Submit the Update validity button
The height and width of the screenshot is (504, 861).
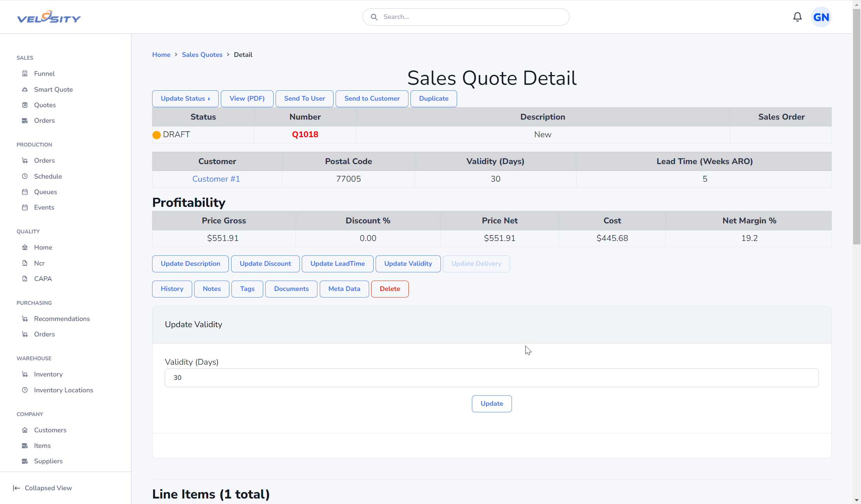point(492,404)
